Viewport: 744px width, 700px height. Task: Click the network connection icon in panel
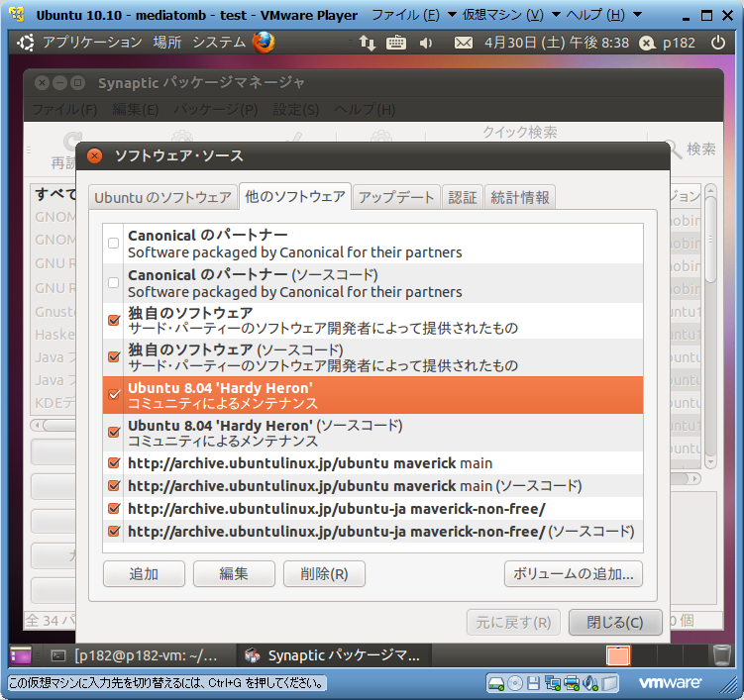[x=368, y=44]
